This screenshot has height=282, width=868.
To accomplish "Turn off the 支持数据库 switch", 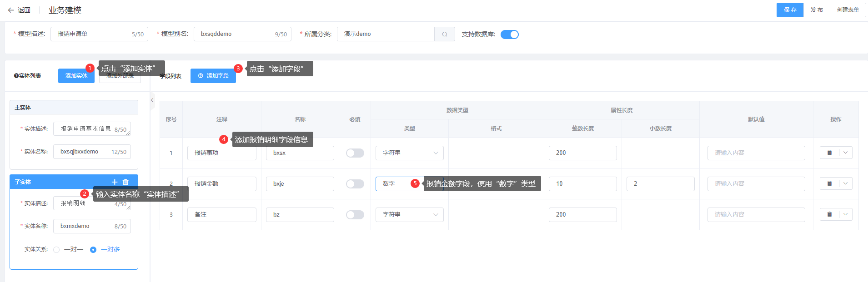I will pyautogui.click(x=509, y=35).
